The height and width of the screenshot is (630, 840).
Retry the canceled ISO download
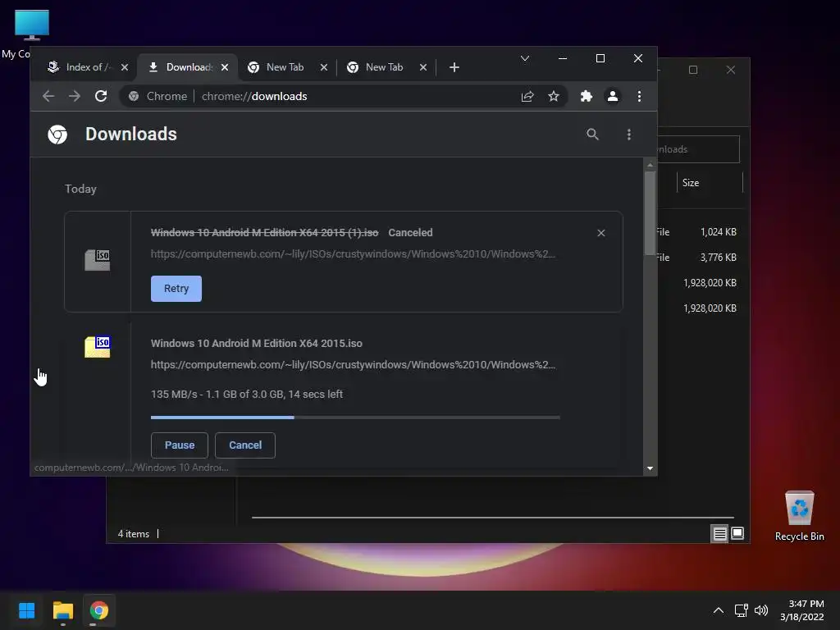(176, 289)
